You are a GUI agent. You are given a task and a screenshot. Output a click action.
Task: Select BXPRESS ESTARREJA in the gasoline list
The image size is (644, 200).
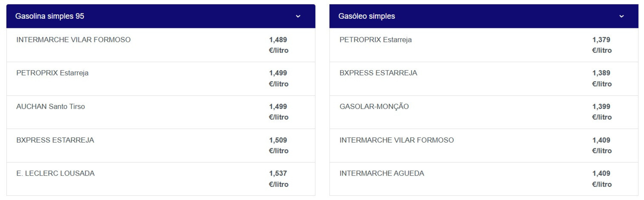[x=56, y=140]
